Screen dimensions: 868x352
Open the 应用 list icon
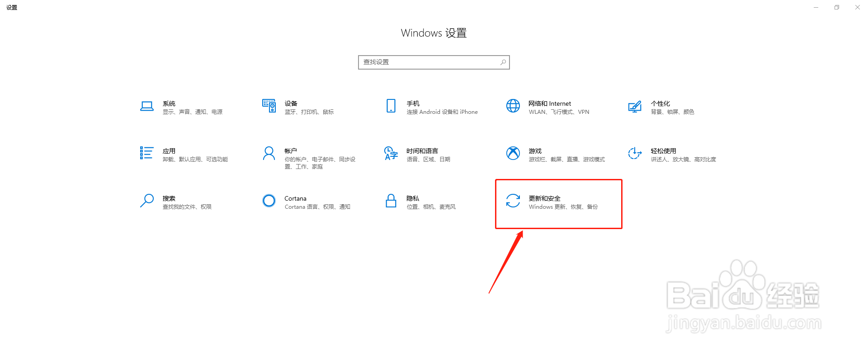pyautogui.click(x=146, y=153)
